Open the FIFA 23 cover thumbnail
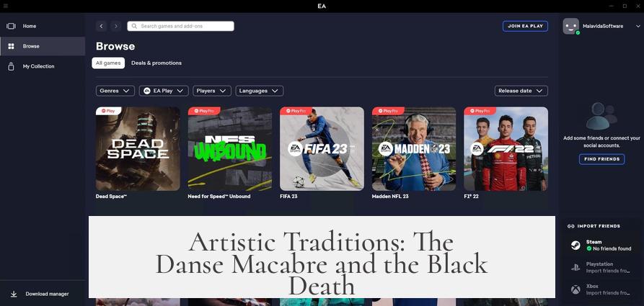Image resolution: width=644 pixels, height=306 pixels. click(322, 149)
